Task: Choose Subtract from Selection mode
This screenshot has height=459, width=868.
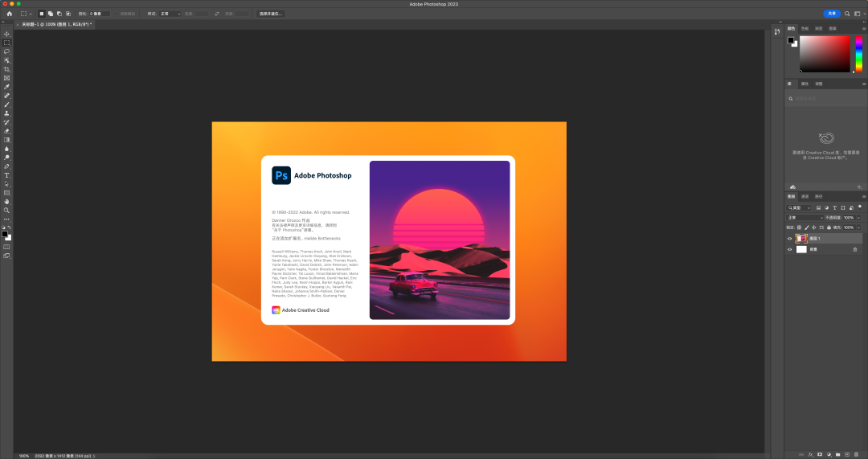Action: 59,14
